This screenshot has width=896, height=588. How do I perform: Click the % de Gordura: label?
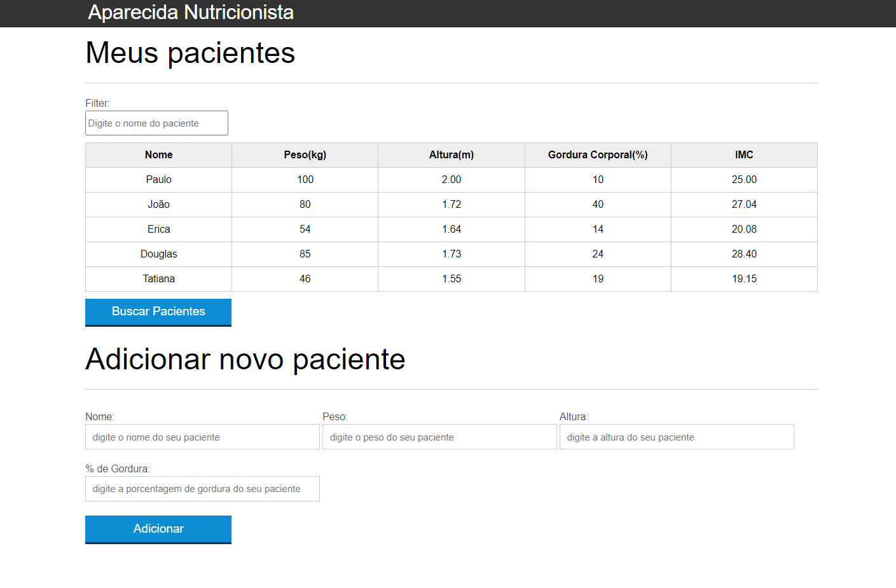pos(118,469)
